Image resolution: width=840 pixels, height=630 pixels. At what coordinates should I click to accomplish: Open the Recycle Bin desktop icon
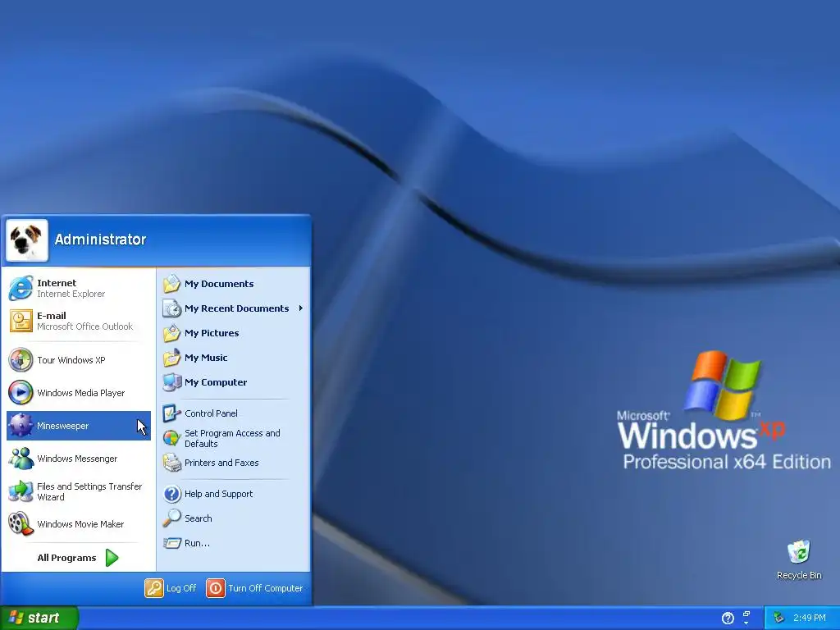799,552
